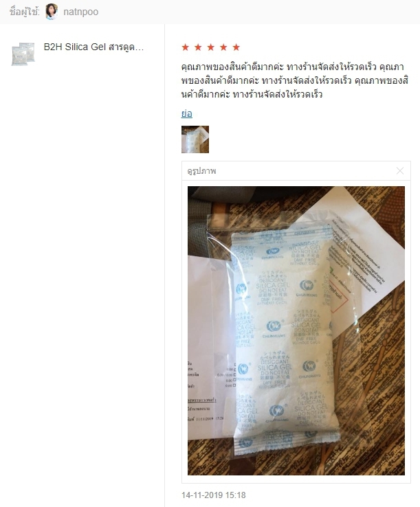Click the ชื่อผู้ใช้ label

pos(25,12)
